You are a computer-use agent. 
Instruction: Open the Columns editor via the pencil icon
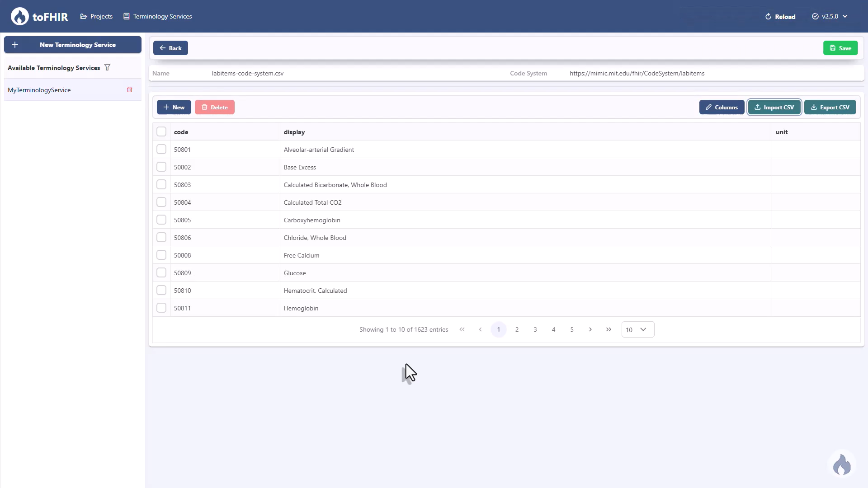tap(709, 107)
